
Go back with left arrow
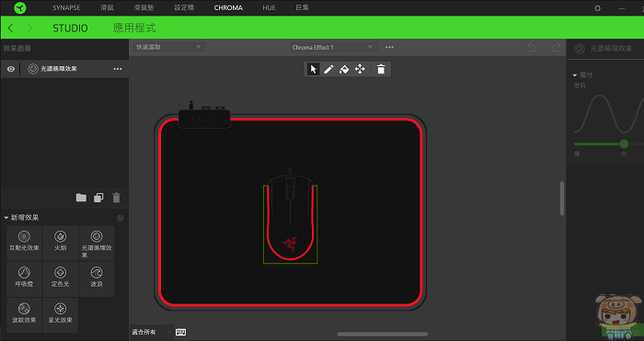[11, 28]
